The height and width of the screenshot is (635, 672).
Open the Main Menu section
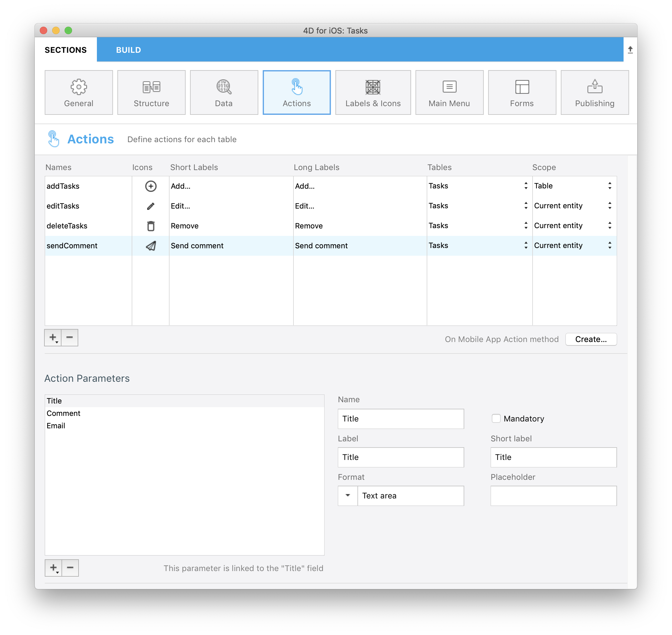tap(449, 92)
